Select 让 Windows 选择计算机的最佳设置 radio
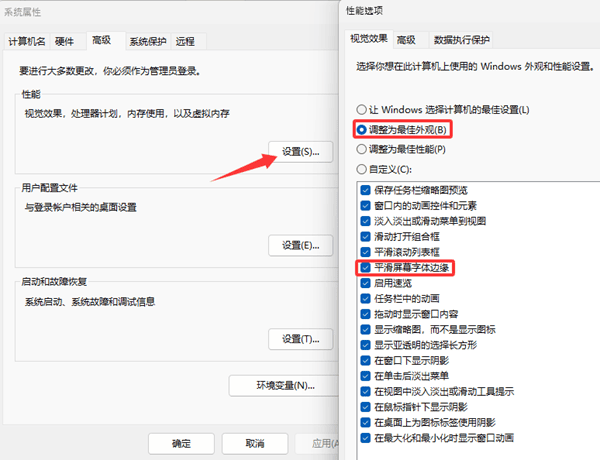Image resolution: width=600 pixels, height=460 pixels. click(443, 110)
